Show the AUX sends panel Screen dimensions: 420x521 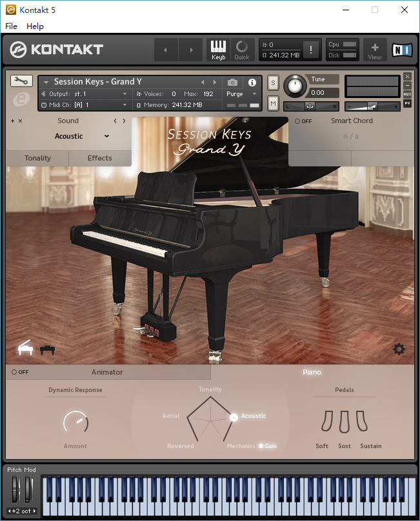(x=407, y=94)
